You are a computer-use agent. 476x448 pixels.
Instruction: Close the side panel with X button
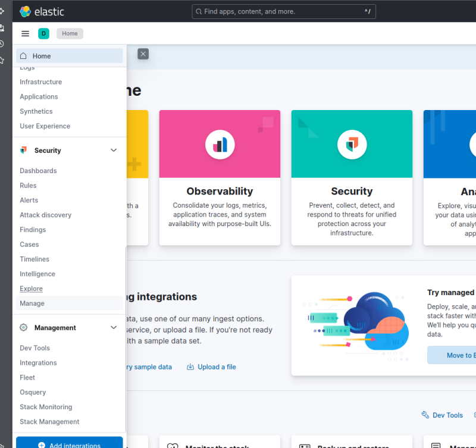pos(143,54)
